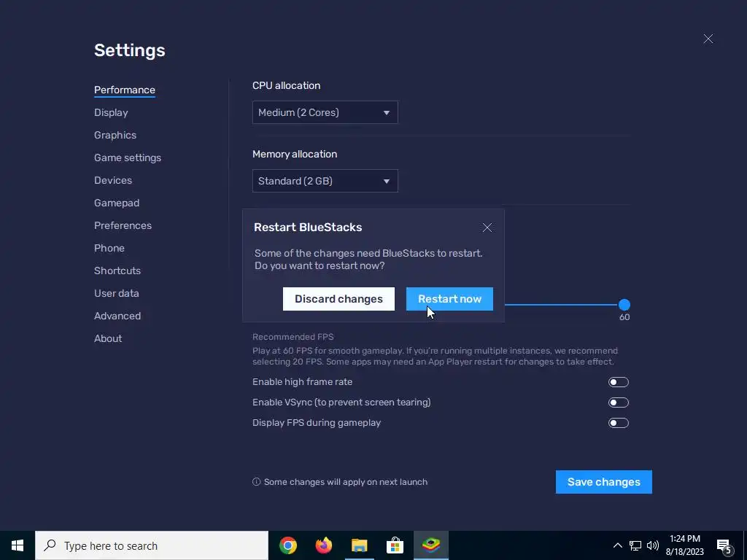Viewport: 747px width, 560px height.
Task: Click the Discard changes button
Action: coord(338,299)
